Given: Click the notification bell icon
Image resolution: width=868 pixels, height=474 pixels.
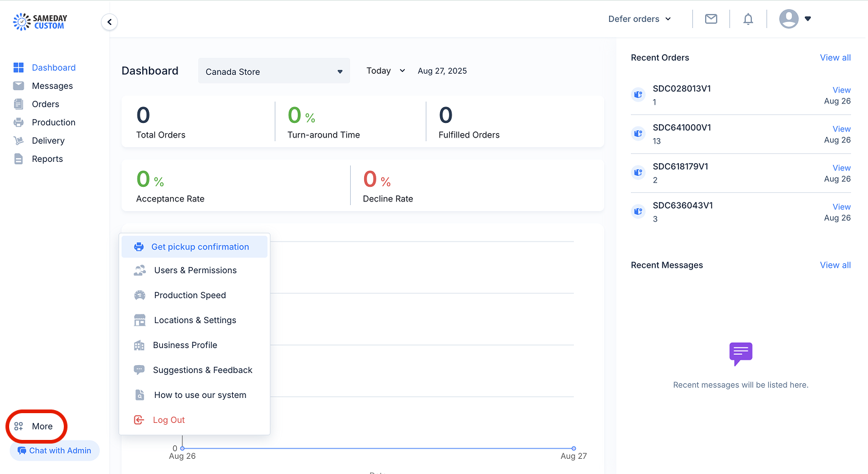Looking at the screenshot, I should point(748,19).
